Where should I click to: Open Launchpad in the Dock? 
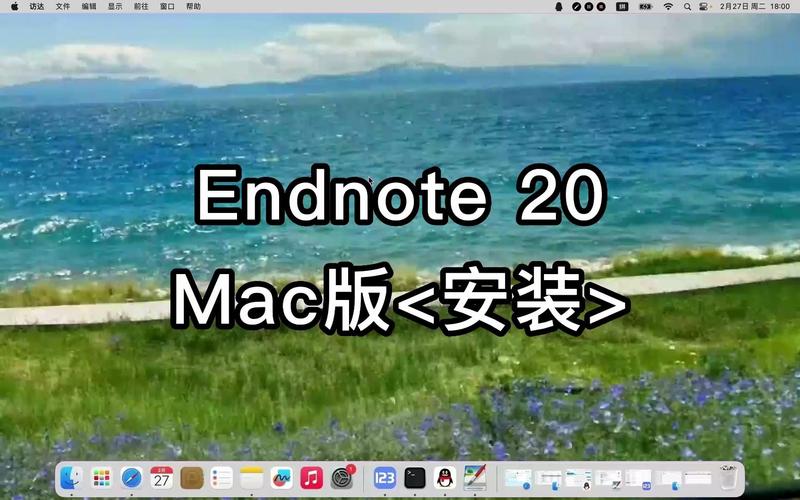pyautogui.click(x=102, y=478)
